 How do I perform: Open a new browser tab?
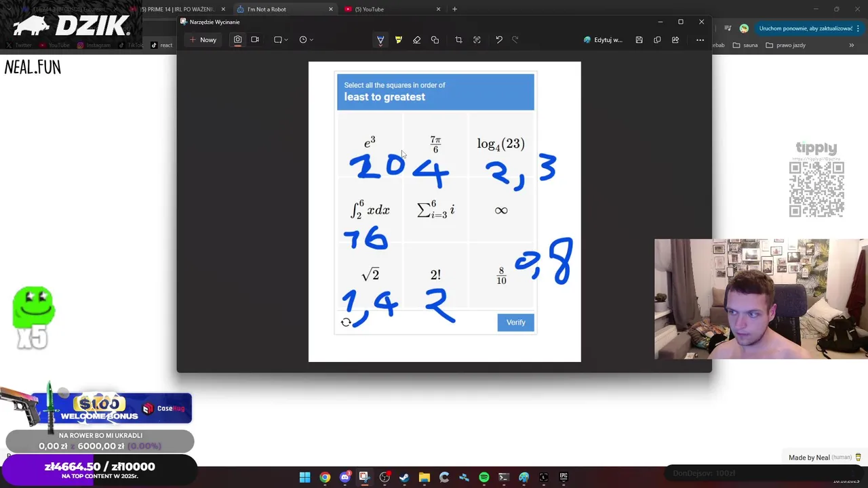(454, 9)
